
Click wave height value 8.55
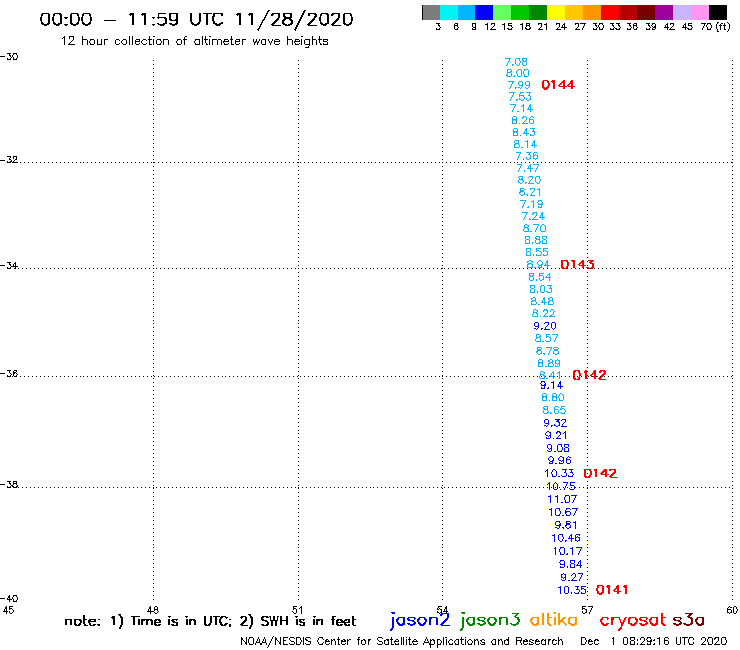coord(537,253)
